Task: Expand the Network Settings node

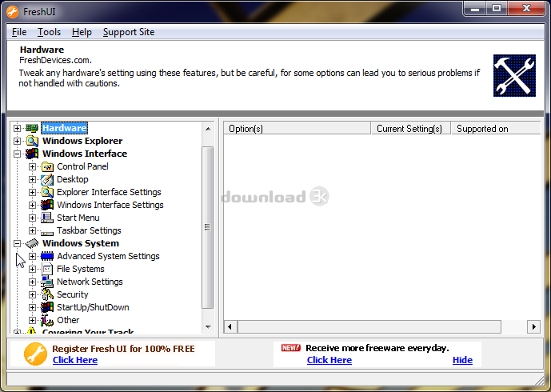Action: (32, 282)
